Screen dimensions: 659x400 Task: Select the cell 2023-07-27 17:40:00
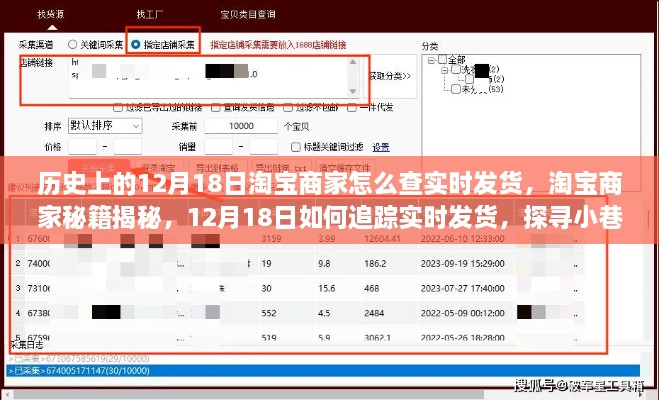462,288
